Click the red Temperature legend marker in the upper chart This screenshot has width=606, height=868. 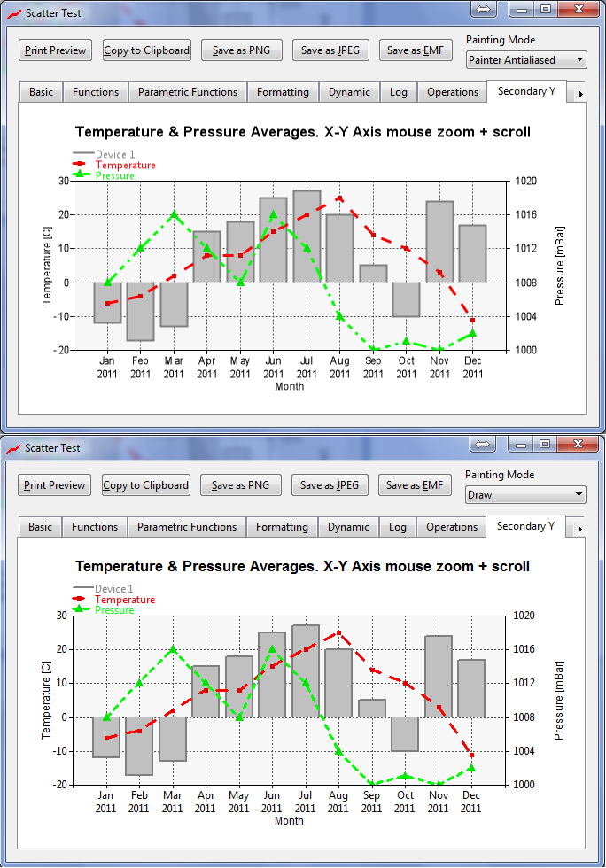(x=82, y=165)
